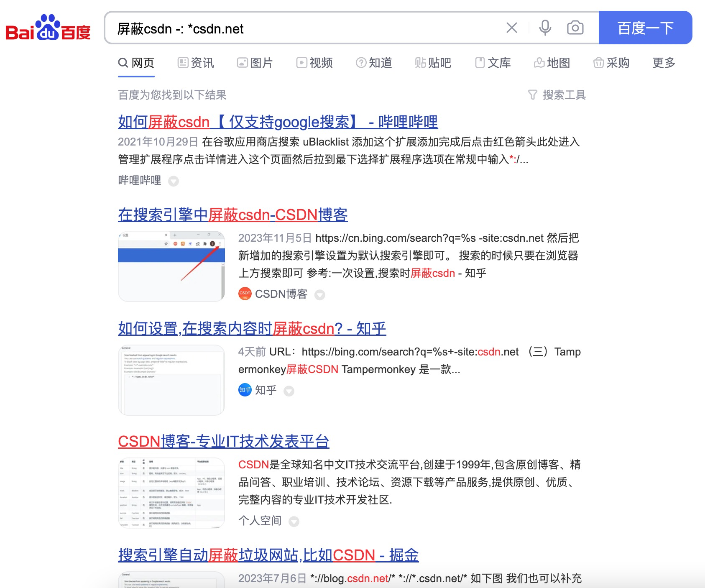705x588 pixels.
Task: Click into the search input field
Action: tap(305, 28)
